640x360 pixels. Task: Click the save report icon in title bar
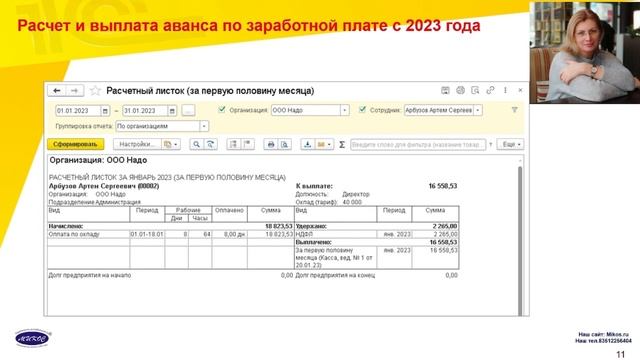tap(445, 91)
